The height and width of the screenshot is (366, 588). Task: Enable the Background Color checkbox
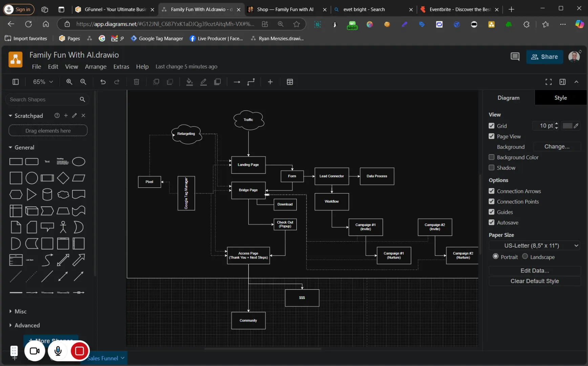(x=491, y=157)
